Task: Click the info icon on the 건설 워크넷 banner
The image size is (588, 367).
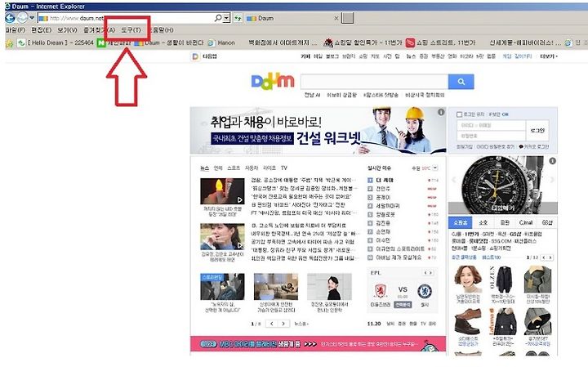Action: pyautogui.click(x=441, y=112)
